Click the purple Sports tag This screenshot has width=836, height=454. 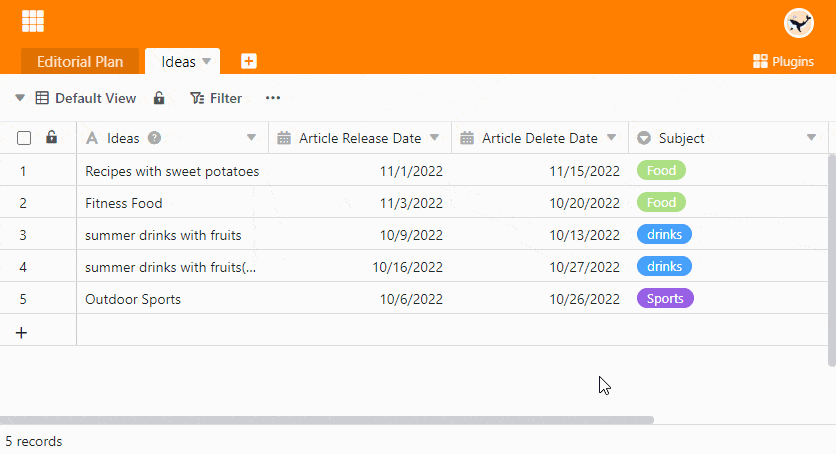(x=665, y=298)
